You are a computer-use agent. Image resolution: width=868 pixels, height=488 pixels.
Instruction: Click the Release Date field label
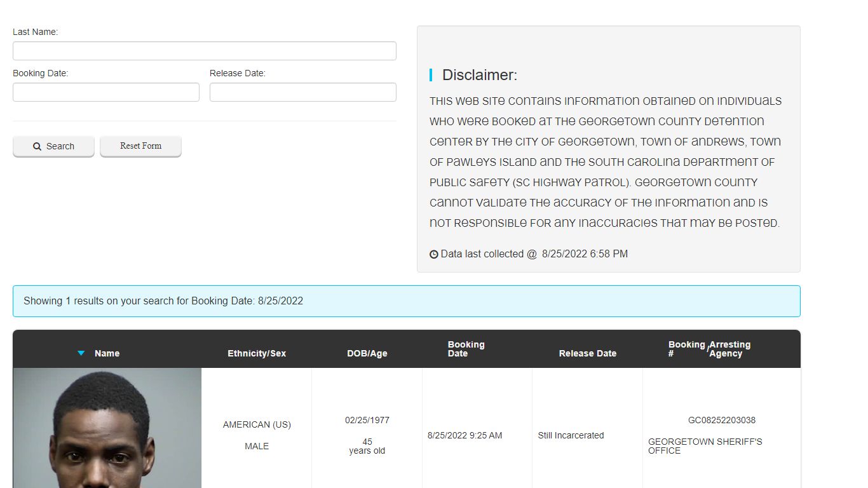click(x=238, y=73)
